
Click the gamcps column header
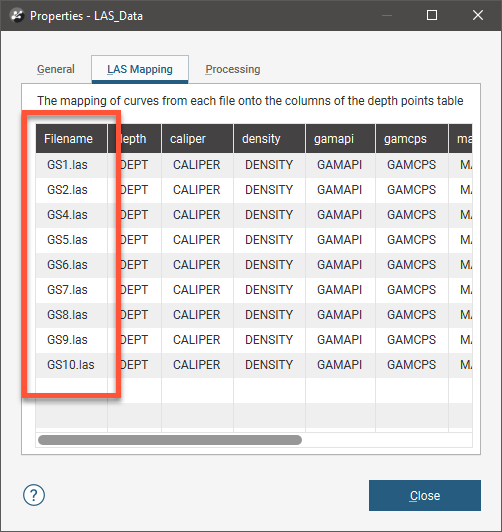411,139
